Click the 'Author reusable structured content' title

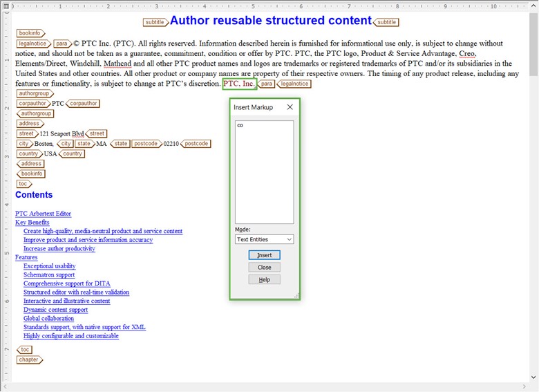(271, 21)
